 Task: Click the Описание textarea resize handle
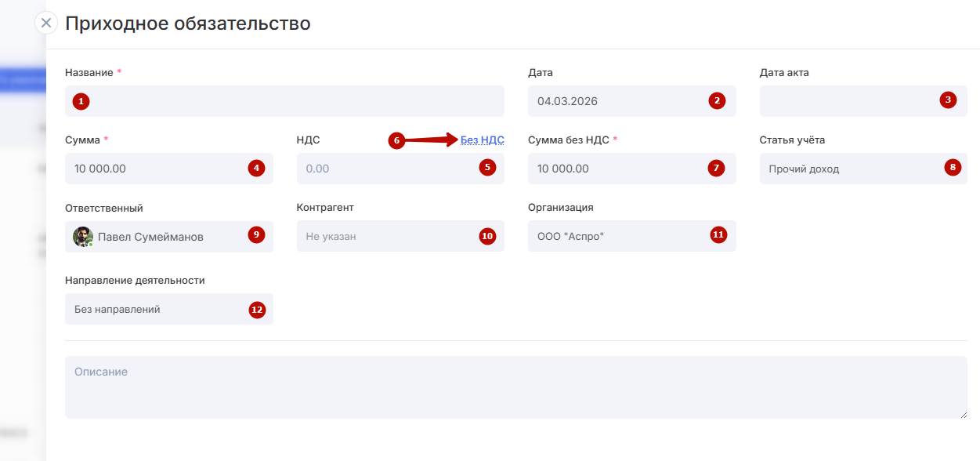[x=963, y=414]
